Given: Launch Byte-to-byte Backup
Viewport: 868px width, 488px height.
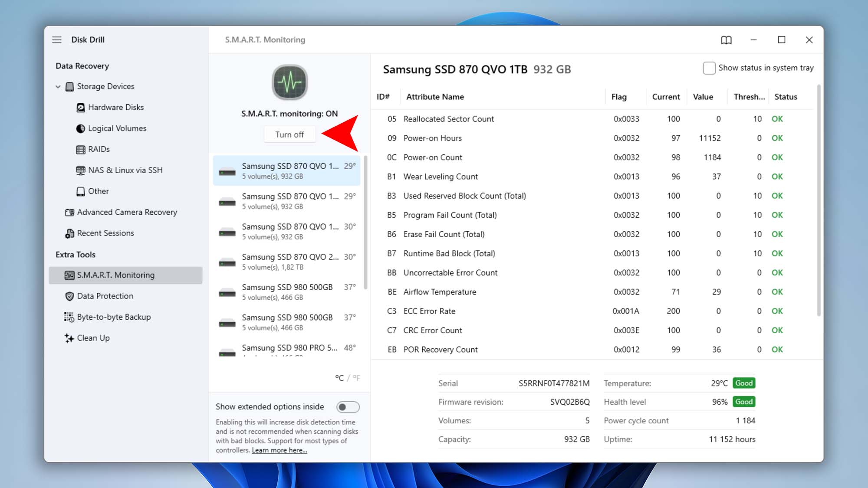Looking at the screenshot, I should [x=113, y=317].
